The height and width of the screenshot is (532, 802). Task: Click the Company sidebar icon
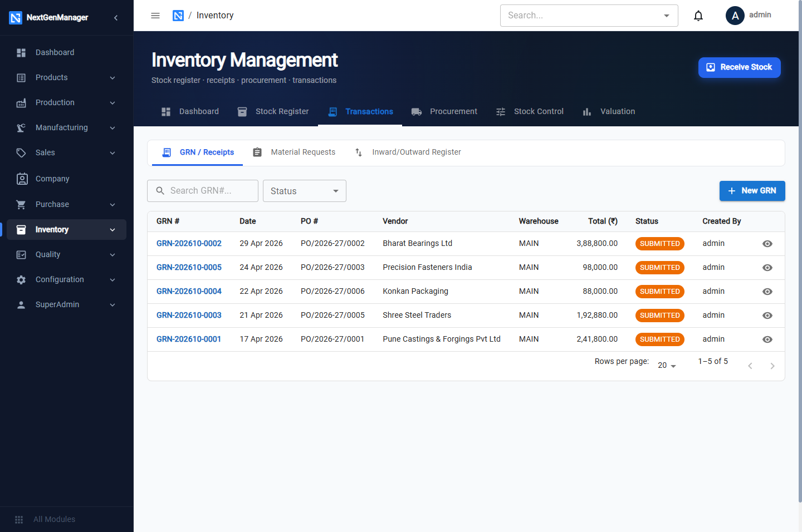tap(22, 179)
